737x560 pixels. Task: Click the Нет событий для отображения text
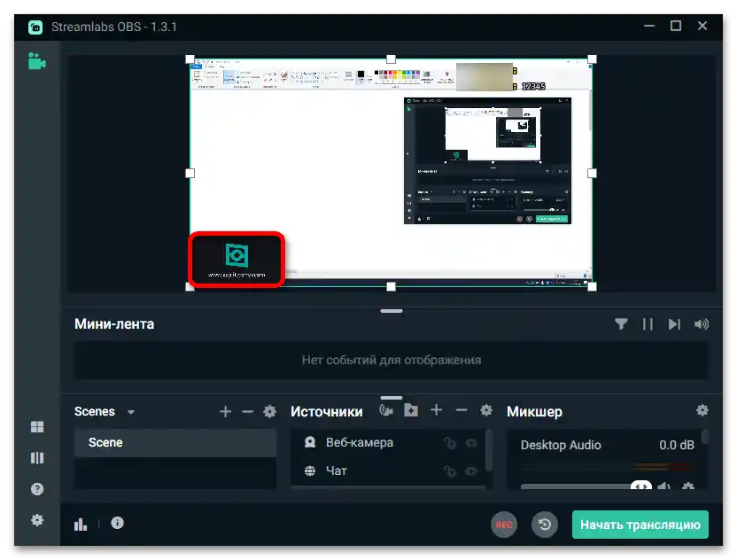coord(392,360)
